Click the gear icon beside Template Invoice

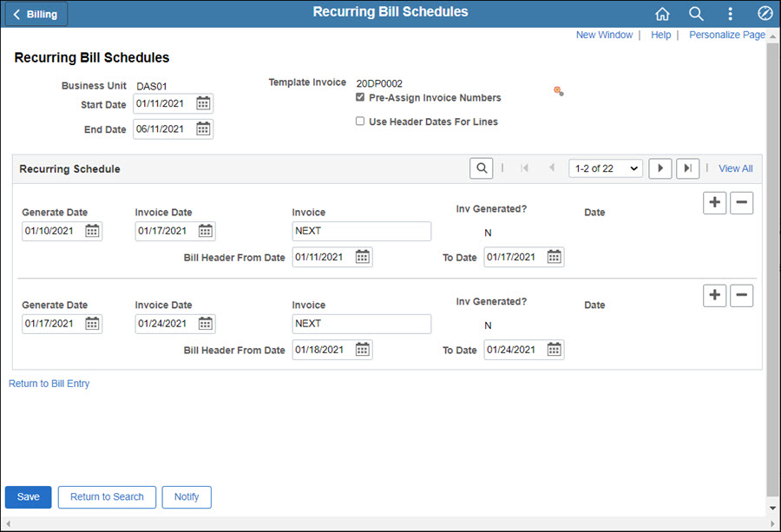coord(559,90)
